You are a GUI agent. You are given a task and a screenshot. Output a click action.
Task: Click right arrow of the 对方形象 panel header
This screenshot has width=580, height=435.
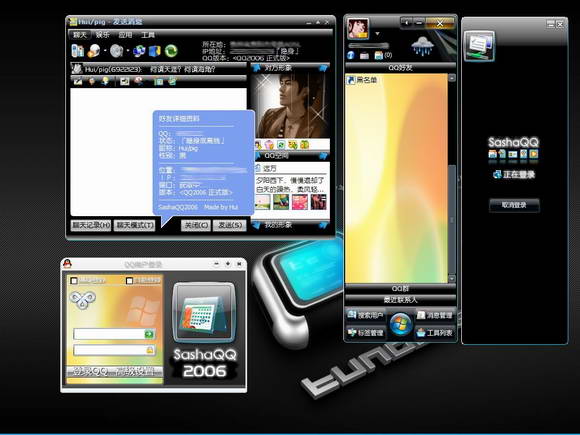pyautogui.click(x=323, y=68)
